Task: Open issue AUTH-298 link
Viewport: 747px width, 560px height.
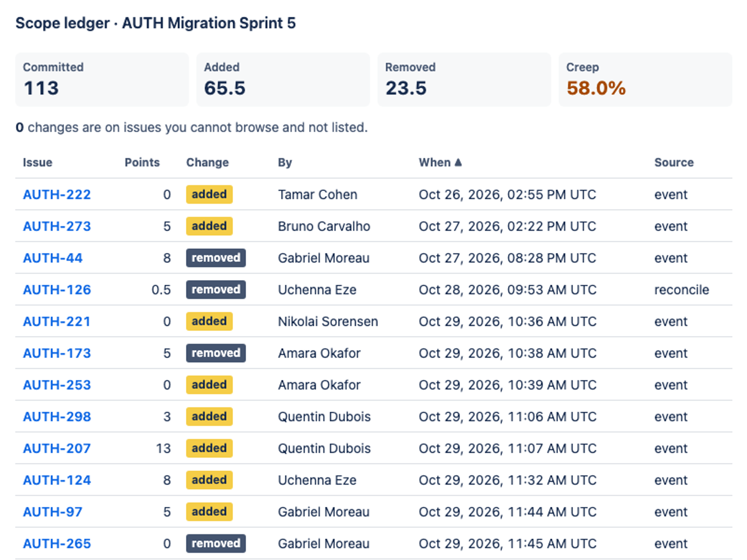Action: 57,417
